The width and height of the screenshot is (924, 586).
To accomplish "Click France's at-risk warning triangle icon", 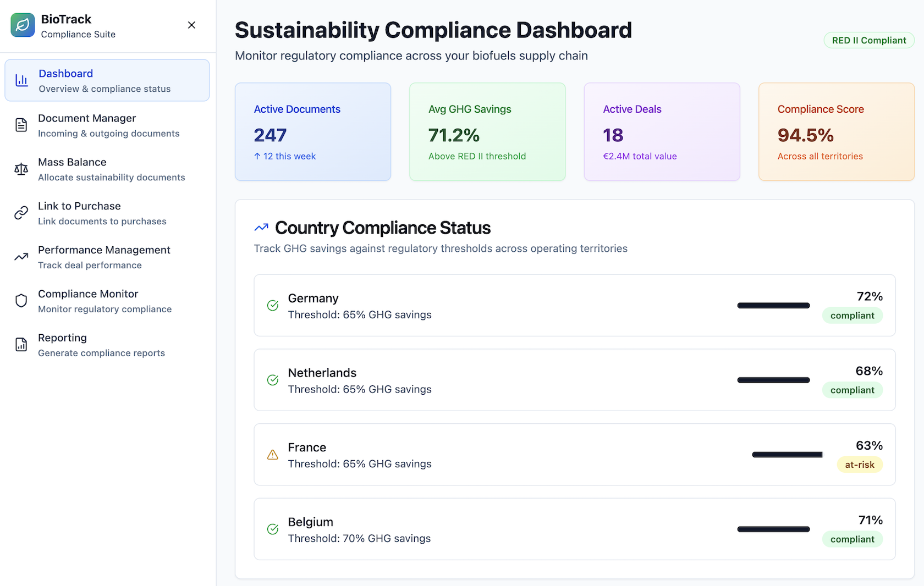I will (x=272, y=455).
